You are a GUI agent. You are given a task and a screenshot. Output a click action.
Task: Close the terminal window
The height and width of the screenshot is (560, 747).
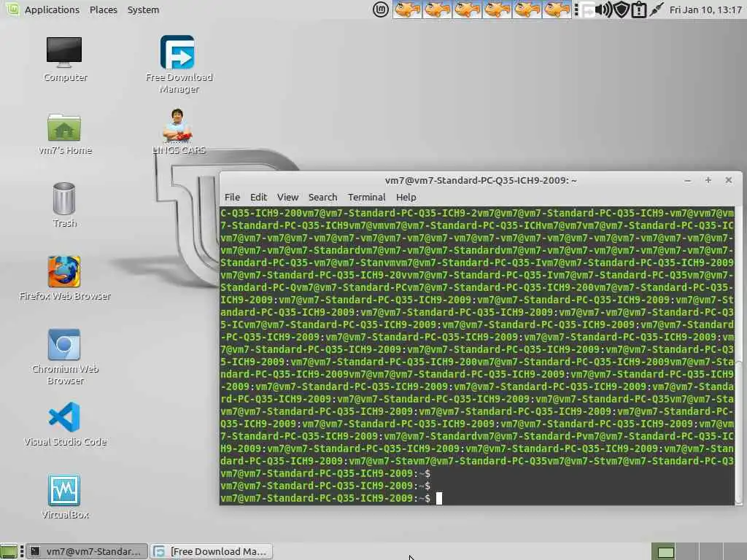[x=729, y=180]
